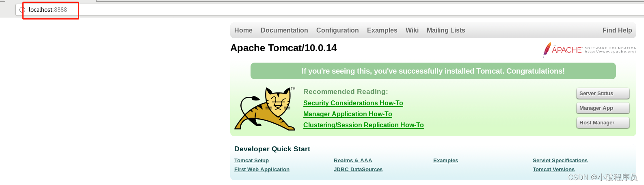Open the Tomcat Versions link
Viewport: 644px width, 185px height.
553,170
